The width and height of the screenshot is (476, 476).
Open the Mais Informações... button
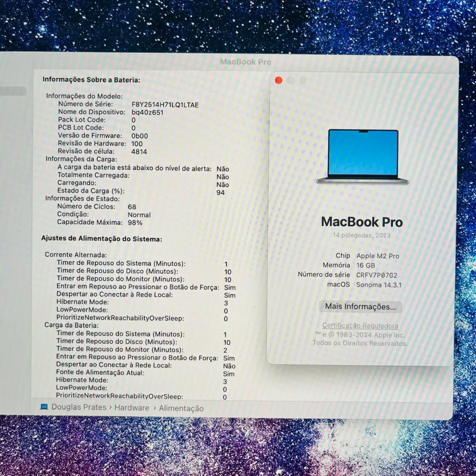pos(360,307)
